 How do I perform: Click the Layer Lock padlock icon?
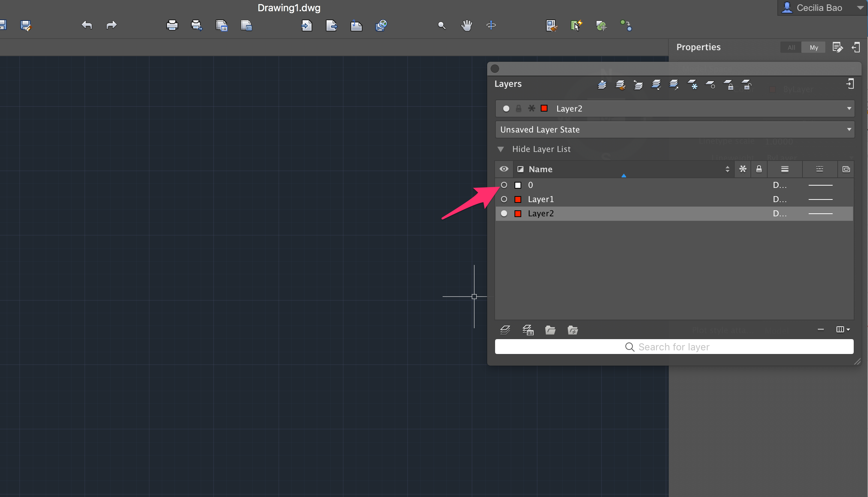[728, 85]
